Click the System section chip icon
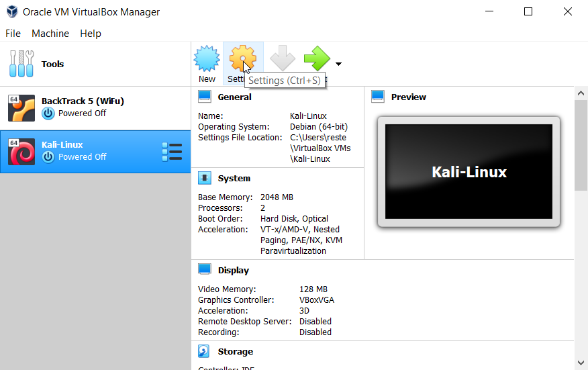588x370 pixels. (x=204, y=178)
